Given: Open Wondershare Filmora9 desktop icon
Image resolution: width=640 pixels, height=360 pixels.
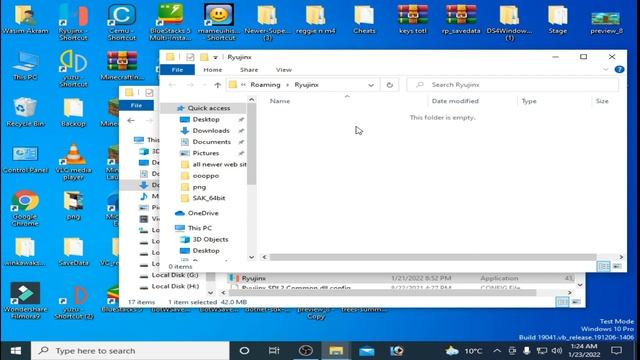Looking at the screenshot, I should coord(25,301).
